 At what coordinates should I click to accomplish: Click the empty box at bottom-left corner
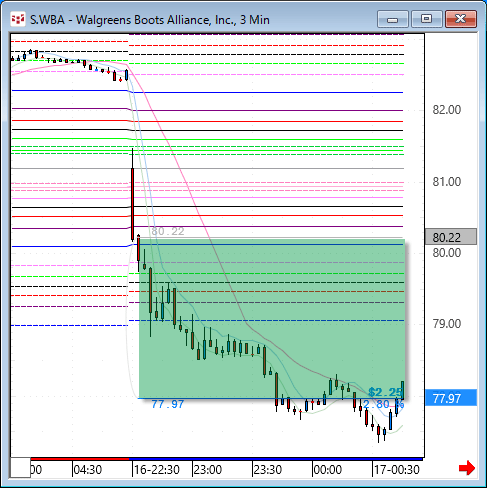20,468
